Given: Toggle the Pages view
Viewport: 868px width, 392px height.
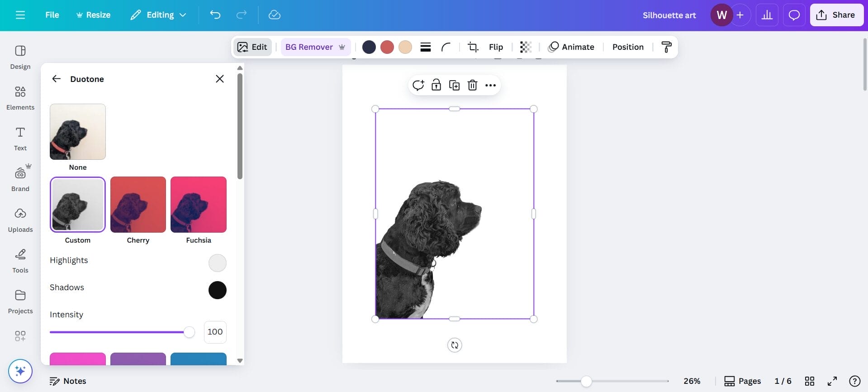Looking at the screenshot, I should (x=743, y=381).
